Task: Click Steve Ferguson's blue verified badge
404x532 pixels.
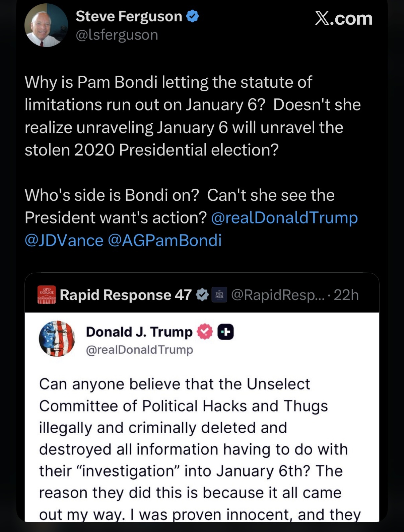Action: 192,16
